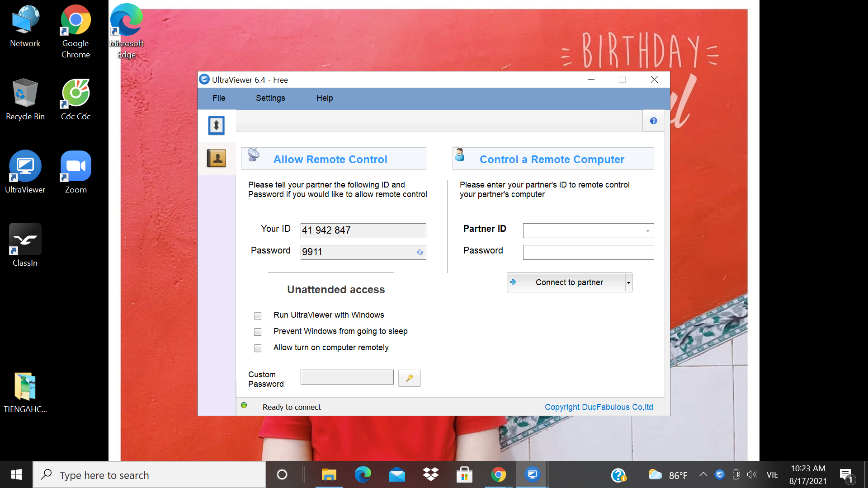Click the Windows Start button
Viewport: 868px width, 488px height.
point(16,475)
